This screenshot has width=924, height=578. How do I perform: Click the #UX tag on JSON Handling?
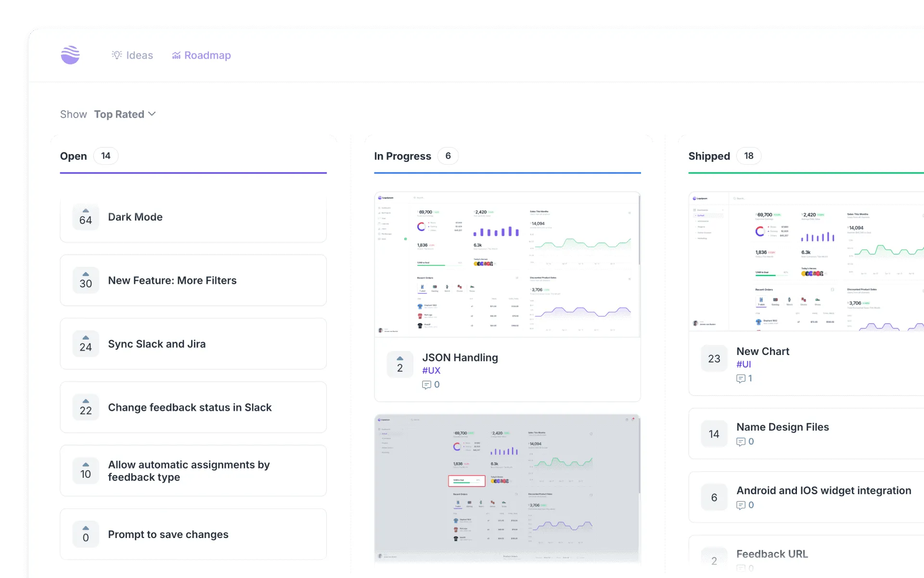coord(431,370)
